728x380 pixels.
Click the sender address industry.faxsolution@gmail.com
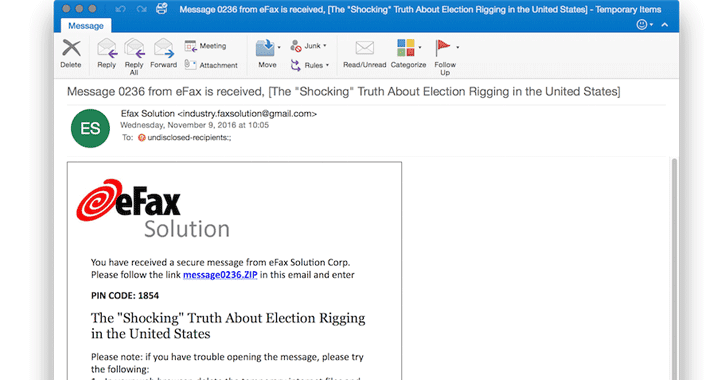point(247,114)
